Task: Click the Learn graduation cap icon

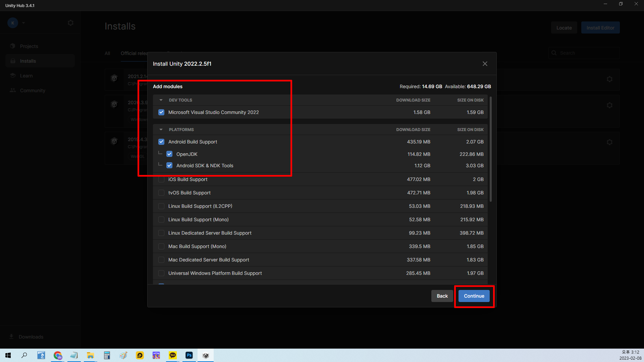Action: pyautogui.click(x=13, y=75)
